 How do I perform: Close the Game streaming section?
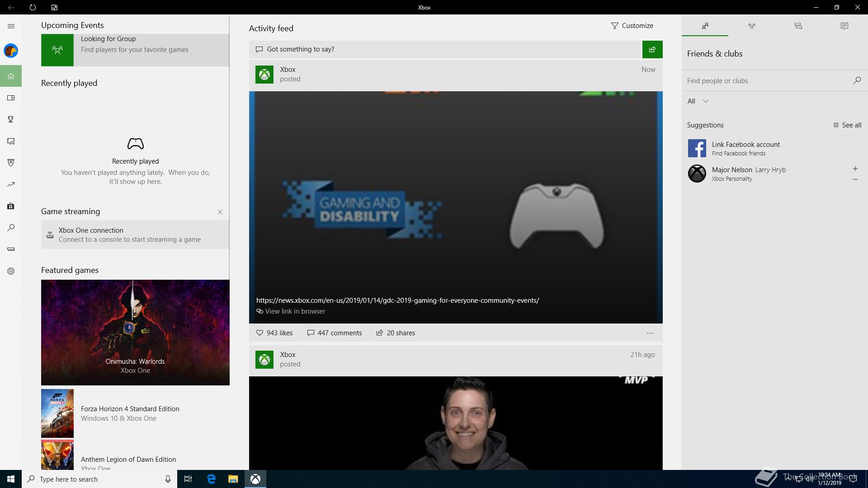click(220, 212)
